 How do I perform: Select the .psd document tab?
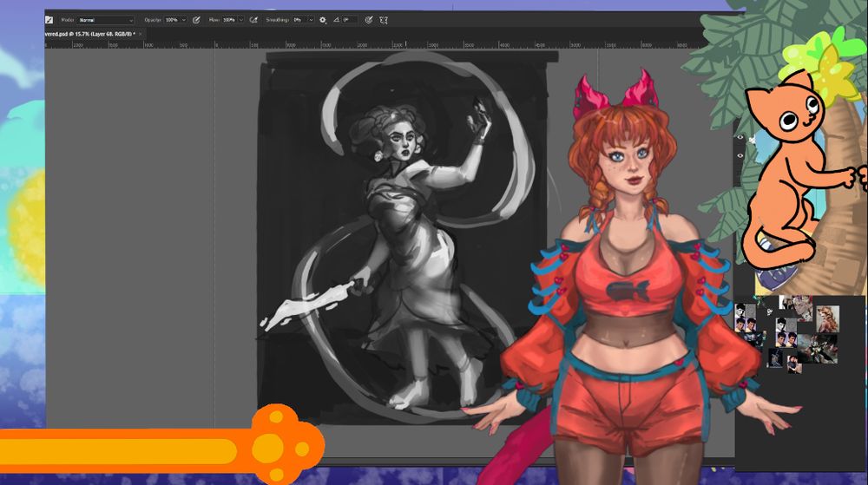90,34
